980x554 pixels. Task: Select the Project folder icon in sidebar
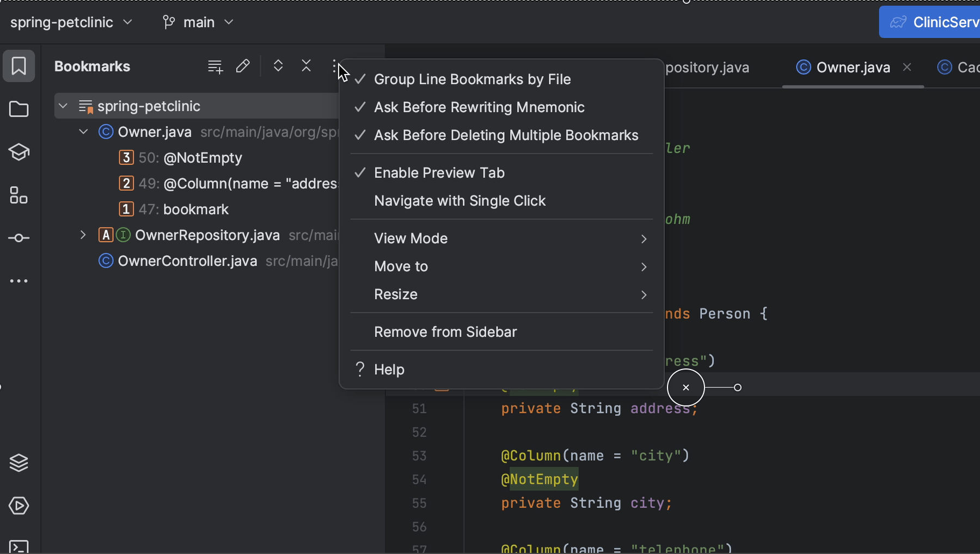click(x=19, y=109)
